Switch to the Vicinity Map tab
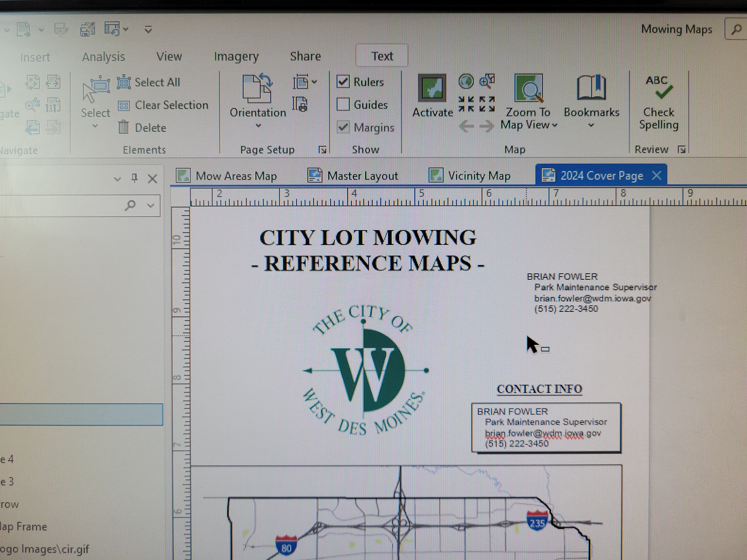 pyautogui.click(x=469, y=176)
